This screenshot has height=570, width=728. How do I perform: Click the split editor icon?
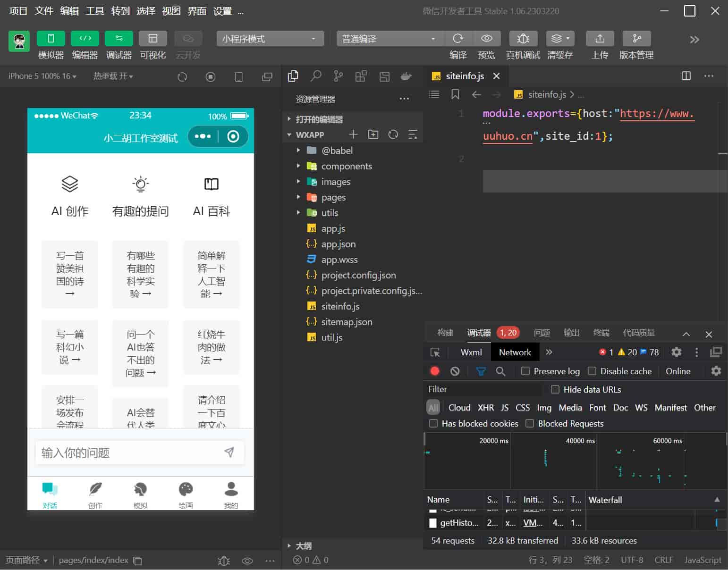click(686, 76)
